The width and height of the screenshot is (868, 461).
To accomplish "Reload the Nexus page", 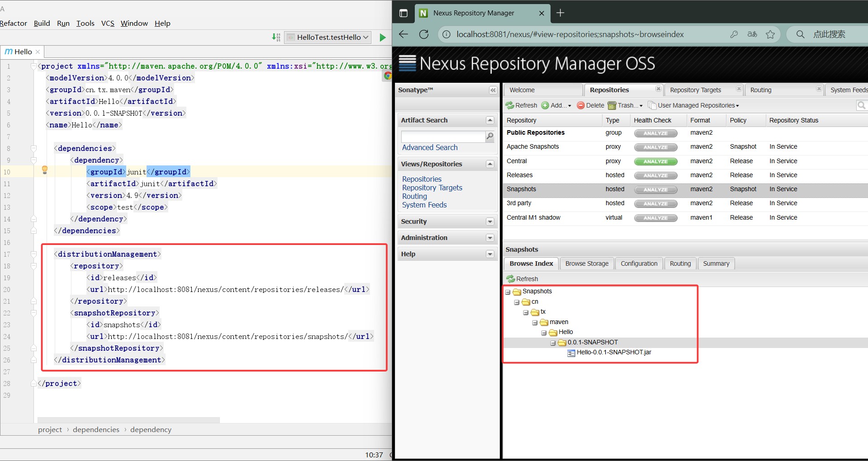I will coord(424,34).
